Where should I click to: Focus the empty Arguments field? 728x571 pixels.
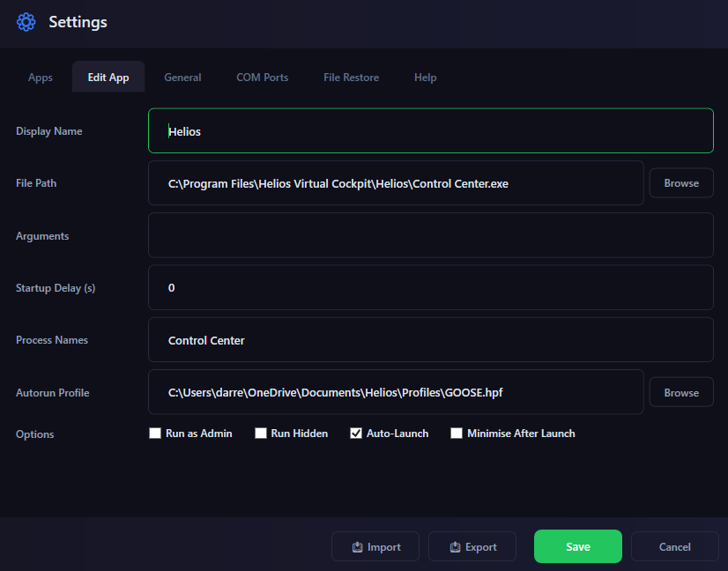click(430, 235)
